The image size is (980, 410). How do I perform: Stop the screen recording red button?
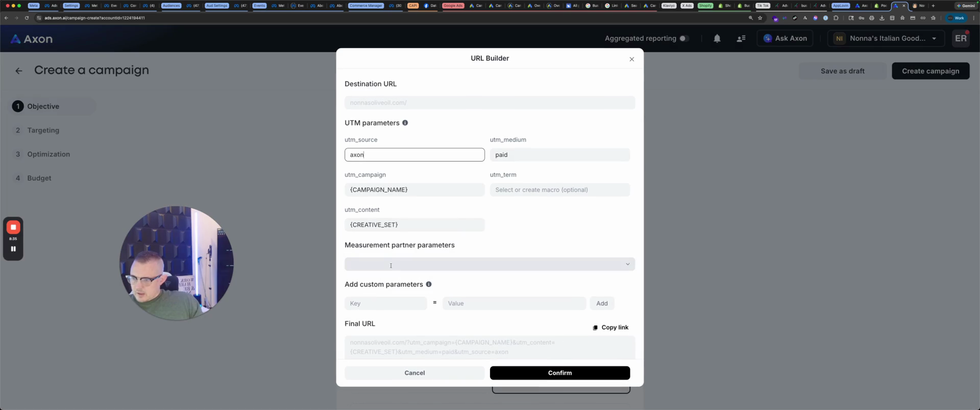tap(13, 227)
